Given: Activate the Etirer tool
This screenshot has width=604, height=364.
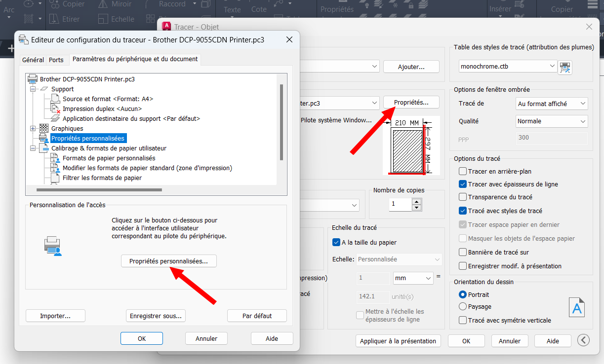Looking at the screenshot, I should (x=71, y=19).
